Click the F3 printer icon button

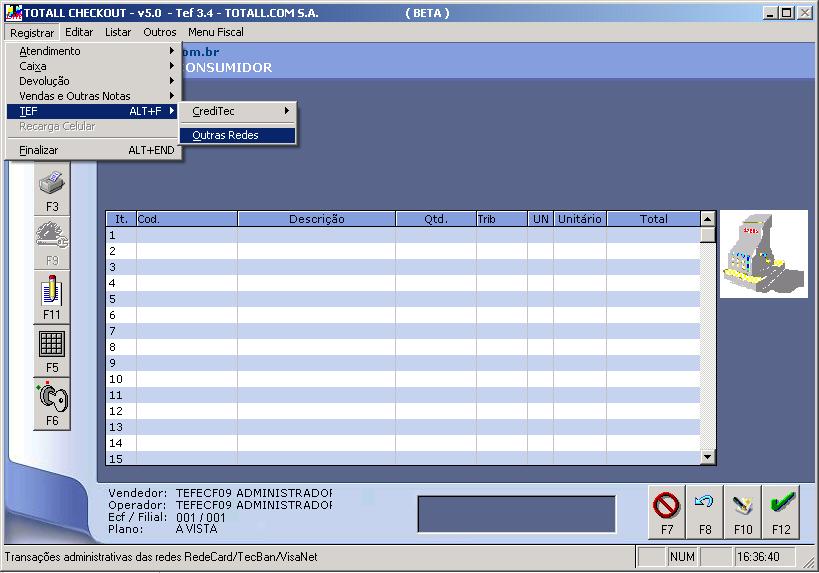[52, 189]
